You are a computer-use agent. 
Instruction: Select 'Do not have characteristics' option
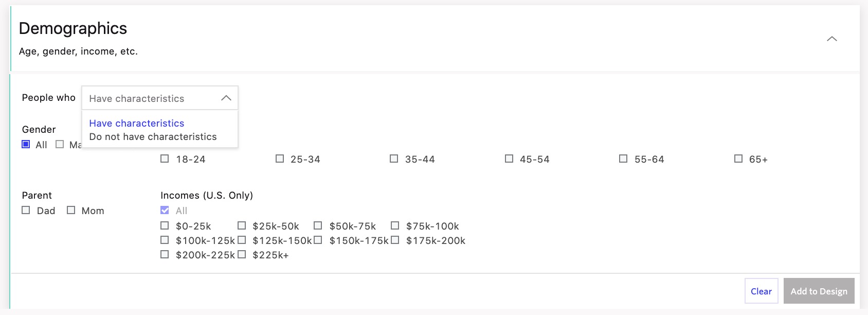click(153, 137)
